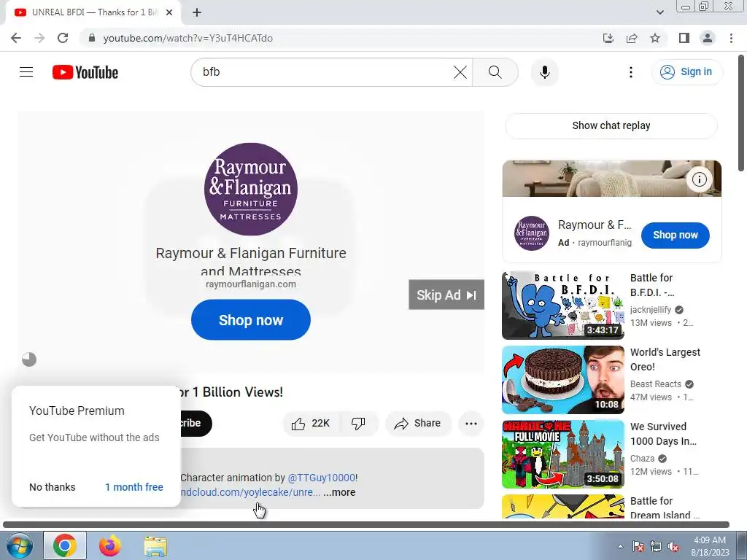Open the network tray icon

(x=656, y=547)
